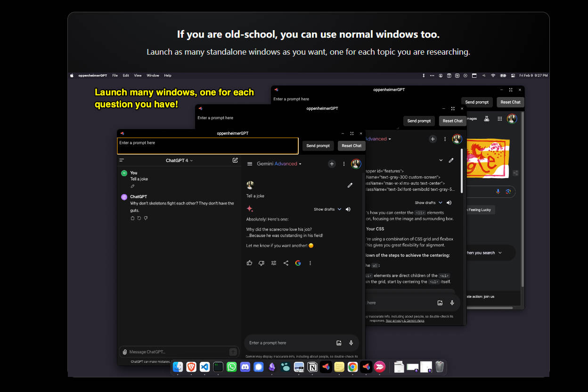The height and width of the screenshot is (392, 588).
Task: Open Gemini Advanced dropdown in front window
Action: pyautogui.click(x=279, y=164)
